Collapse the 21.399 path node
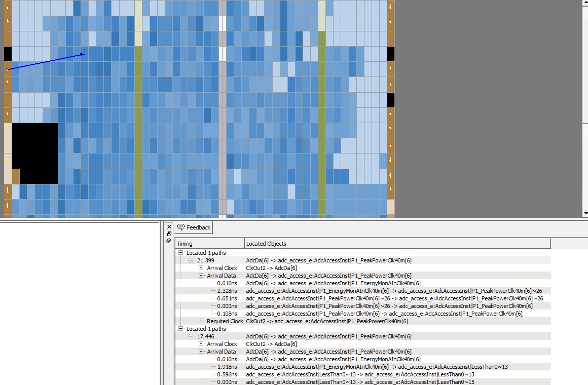This screenshot has width=588, height=385. 191,260
